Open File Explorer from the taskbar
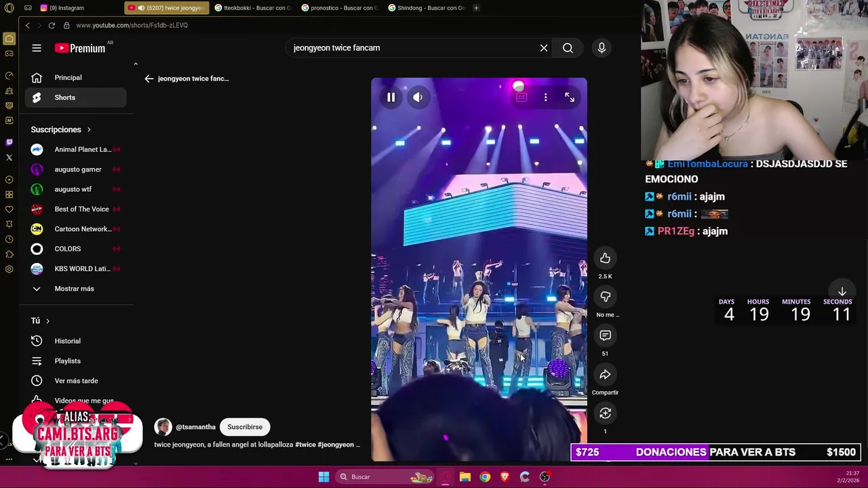 pos(465,477)
